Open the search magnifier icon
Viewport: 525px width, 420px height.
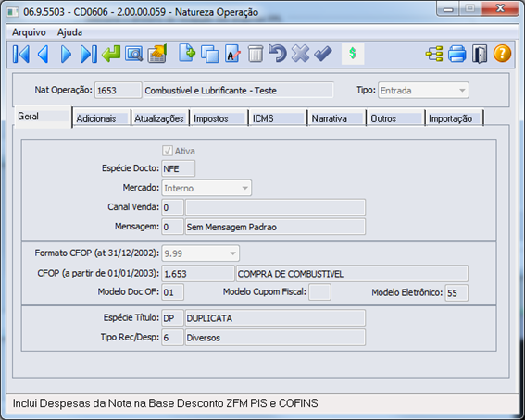pyautogui.click(x=133, y=54)
